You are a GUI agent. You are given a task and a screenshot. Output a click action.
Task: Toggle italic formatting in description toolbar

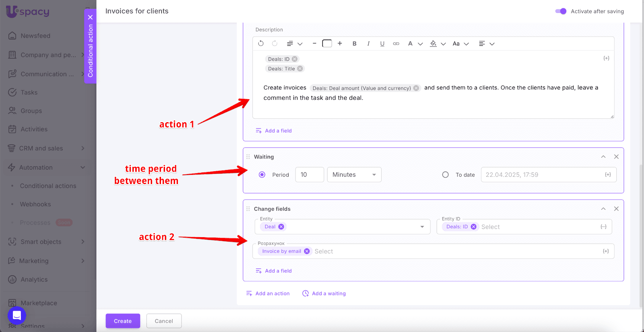tap(368, 43)
